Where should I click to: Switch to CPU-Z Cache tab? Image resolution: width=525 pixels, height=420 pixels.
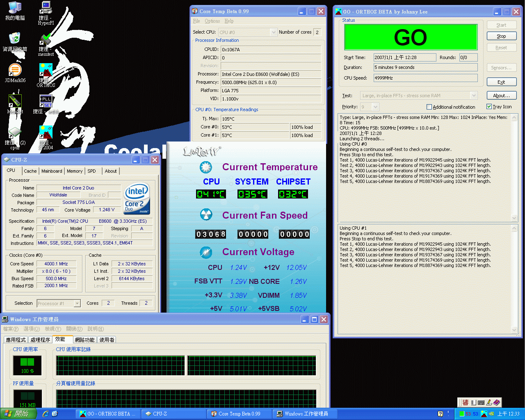click(30, 171)
